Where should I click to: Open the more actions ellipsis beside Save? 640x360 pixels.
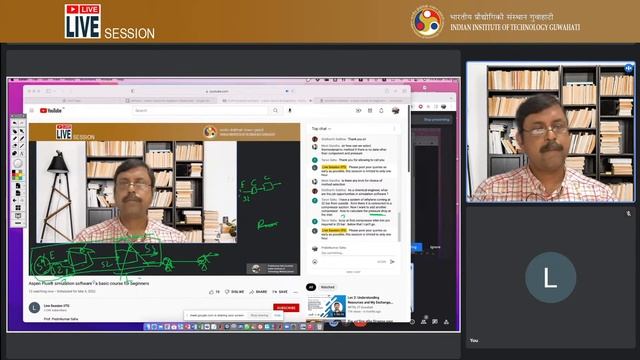point(296,292)
